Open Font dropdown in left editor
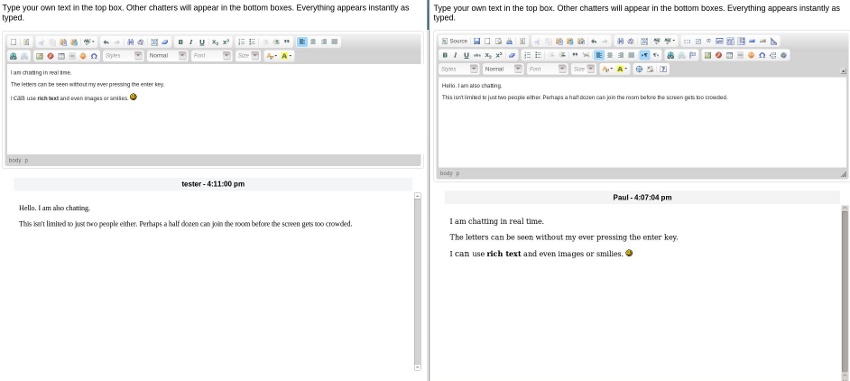The width and height of the screenshot is (850, 381). (x=212, y=56)
